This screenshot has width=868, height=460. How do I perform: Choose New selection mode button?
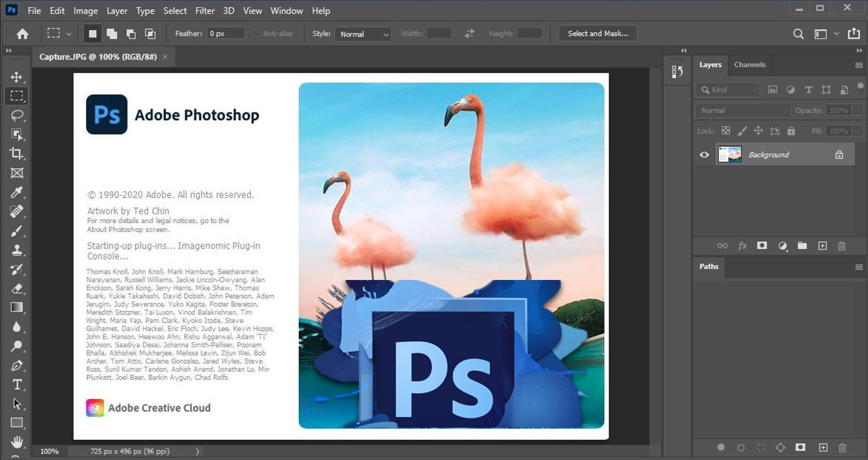(92, 34)
